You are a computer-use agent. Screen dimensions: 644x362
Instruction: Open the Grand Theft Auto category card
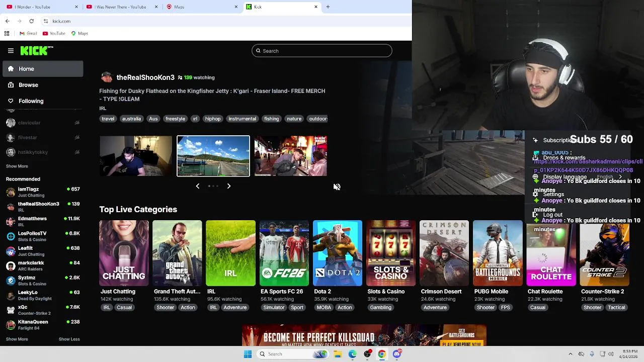pos(177,253)
